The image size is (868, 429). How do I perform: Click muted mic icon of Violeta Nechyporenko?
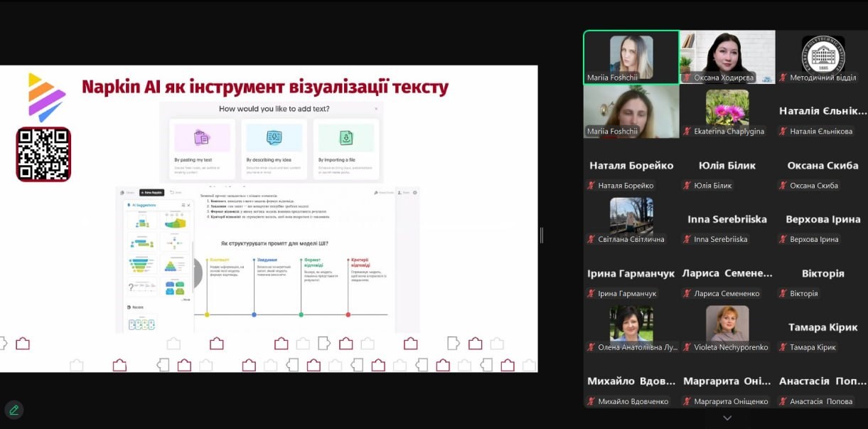(x=687, y=348)
